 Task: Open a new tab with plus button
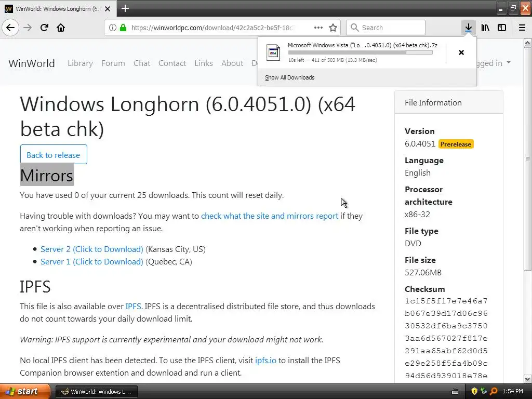coord(125,8)
